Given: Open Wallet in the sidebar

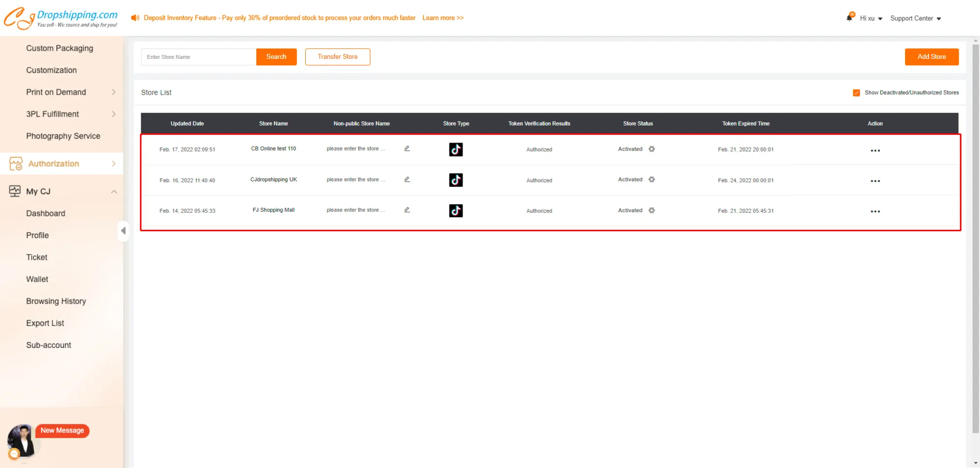Looking at the screenshot, I should [37, 279].
